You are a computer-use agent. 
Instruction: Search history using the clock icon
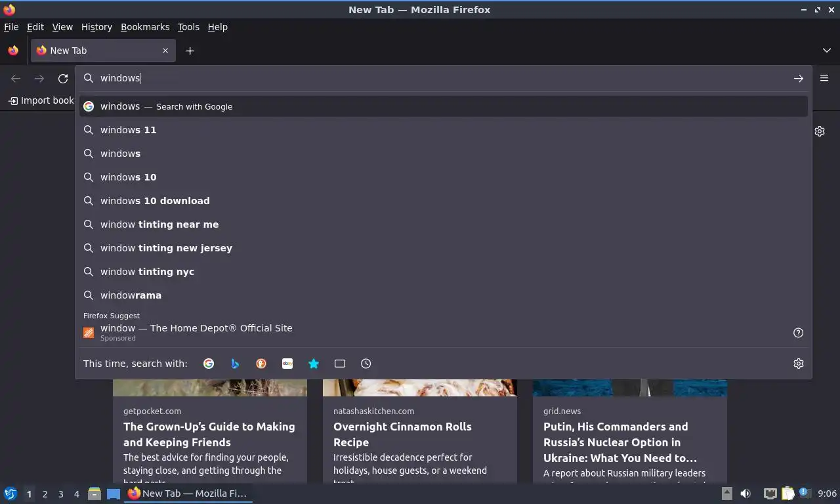[x=366, y=364]
